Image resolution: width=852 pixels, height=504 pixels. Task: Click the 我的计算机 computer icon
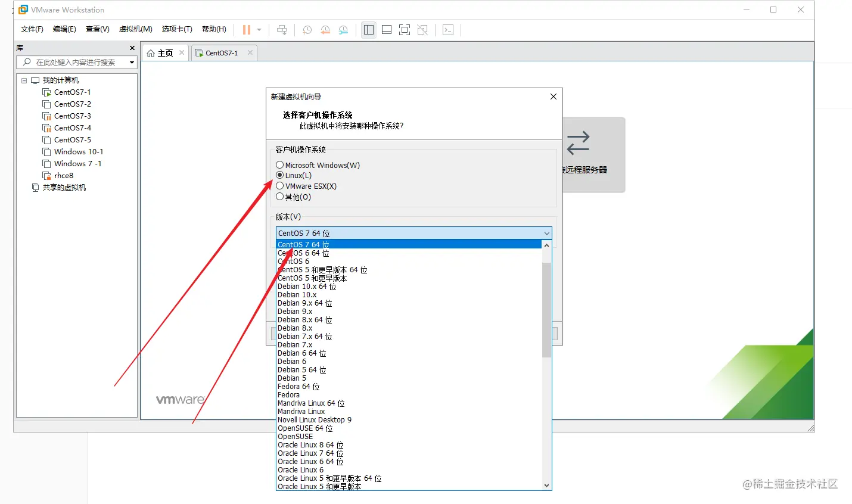pos(35,80)
